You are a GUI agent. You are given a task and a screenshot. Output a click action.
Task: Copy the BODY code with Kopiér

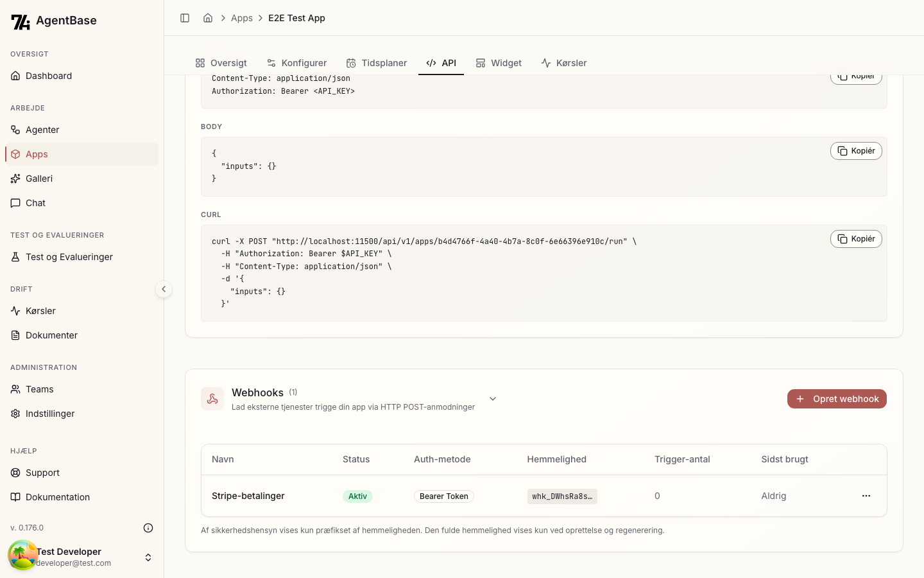856,151
